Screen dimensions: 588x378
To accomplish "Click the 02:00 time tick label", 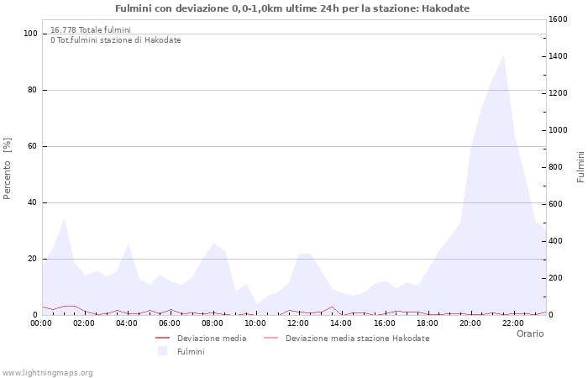I will pyautogui.click(x=84, y=323).
